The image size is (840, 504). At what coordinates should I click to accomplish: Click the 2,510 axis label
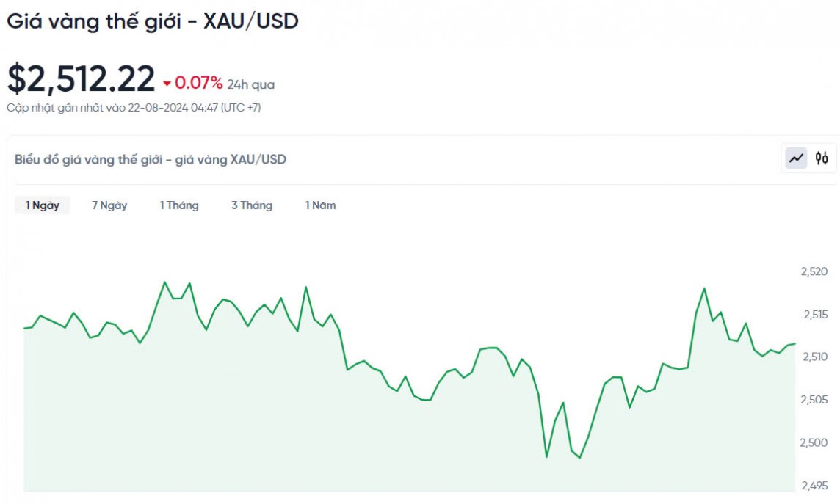point(815,357)
